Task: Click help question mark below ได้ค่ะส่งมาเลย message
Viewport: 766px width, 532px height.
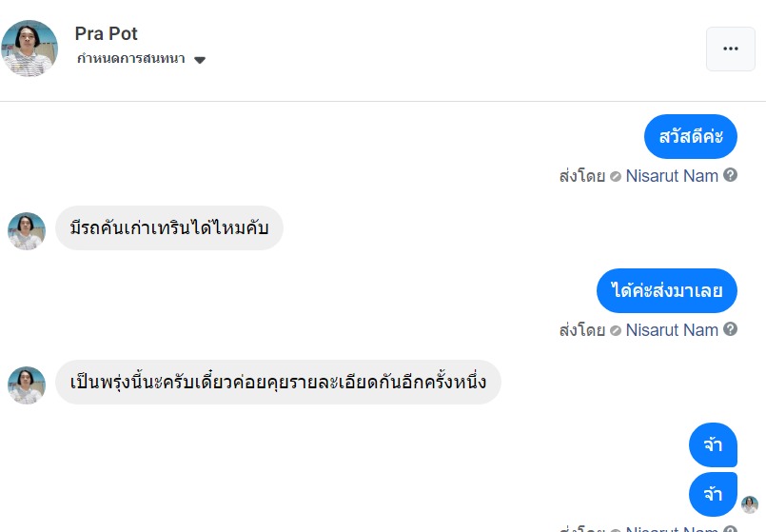Action: coord(731,329)
